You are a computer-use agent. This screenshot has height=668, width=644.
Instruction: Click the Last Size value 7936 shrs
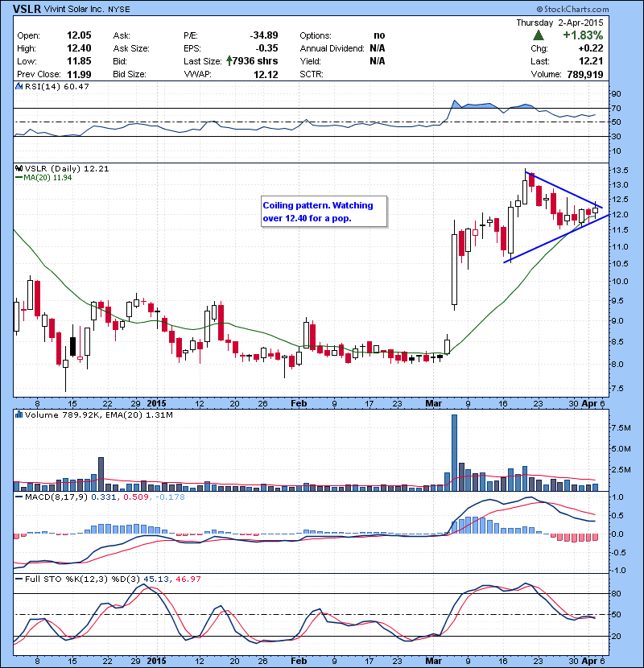coord(255,61)
